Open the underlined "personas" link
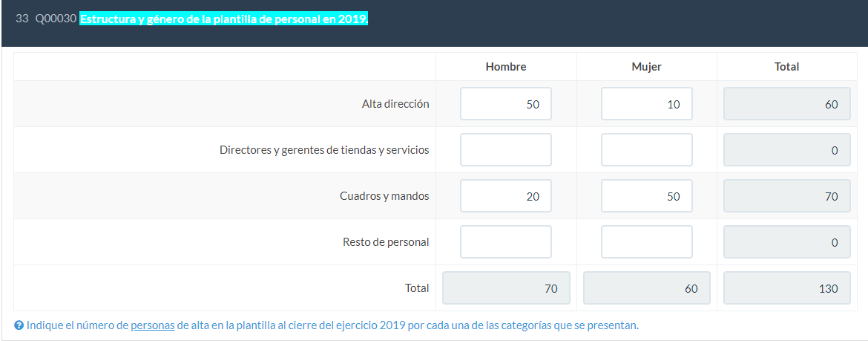Image resolution: width=868 pixels, height=341 pixels. coord(152,325)
